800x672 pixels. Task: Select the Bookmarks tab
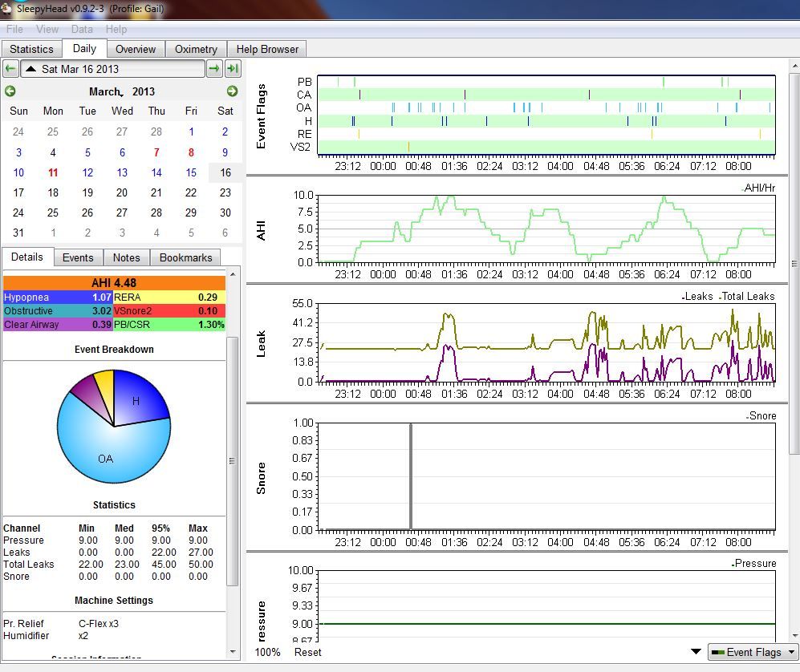[x=185, y=257]
